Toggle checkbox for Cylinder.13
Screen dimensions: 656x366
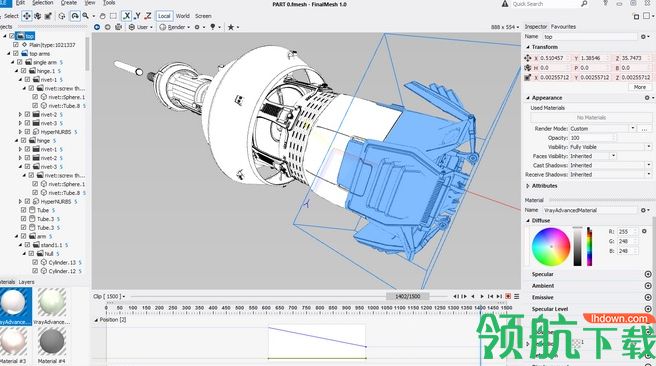click(36, 262)
